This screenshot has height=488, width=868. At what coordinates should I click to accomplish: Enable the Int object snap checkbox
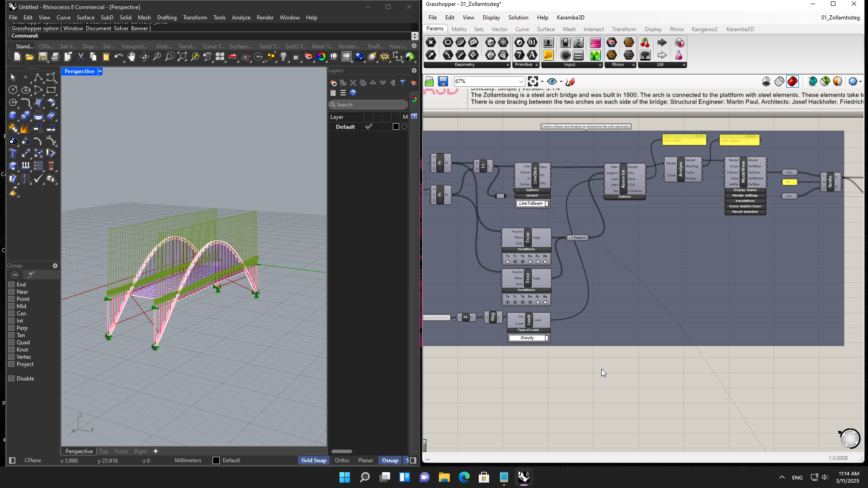pos(12,321)
